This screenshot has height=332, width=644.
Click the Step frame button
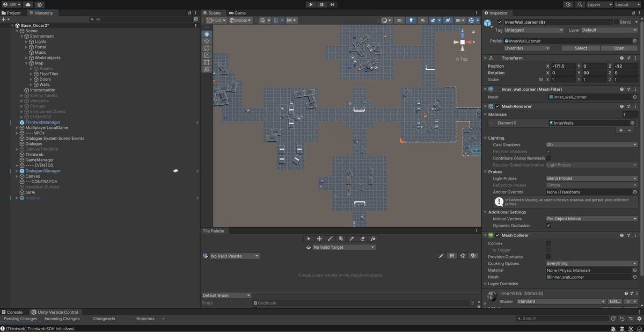pos(333,4)
